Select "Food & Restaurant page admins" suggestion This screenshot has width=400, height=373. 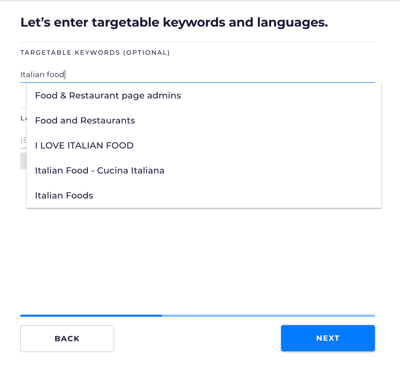(x=204, y=96)
